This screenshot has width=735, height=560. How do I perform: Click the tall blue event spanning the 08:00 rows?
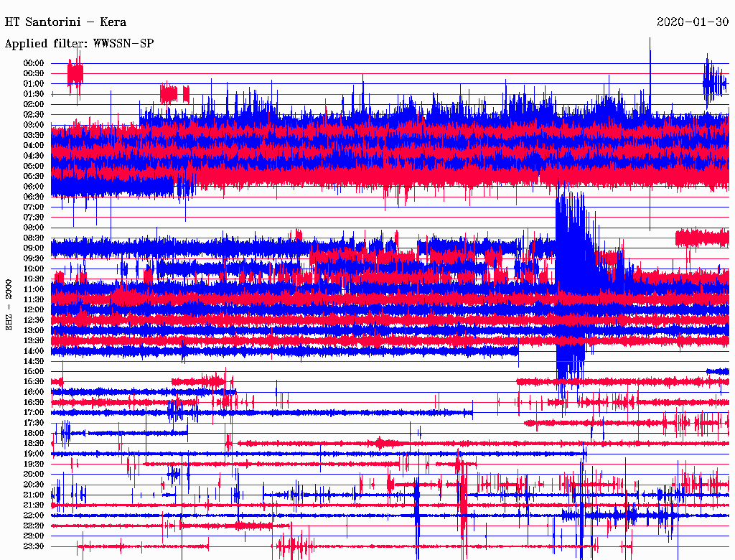pyautogui.click(x=572, y=251)
